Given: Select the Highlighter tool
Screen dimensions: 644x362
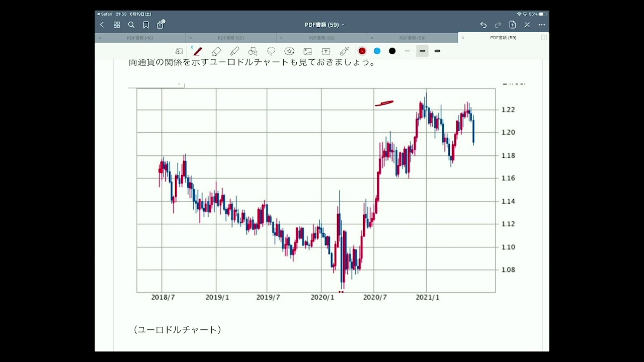Looking at the screenshot, I should click(x=234, y=51).
